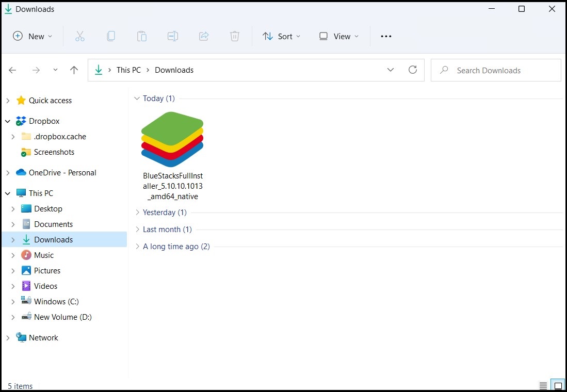Screen dimensions: 567x392
Task: Select .dropbox.cache in the sidebar
Action: point(60,136)
